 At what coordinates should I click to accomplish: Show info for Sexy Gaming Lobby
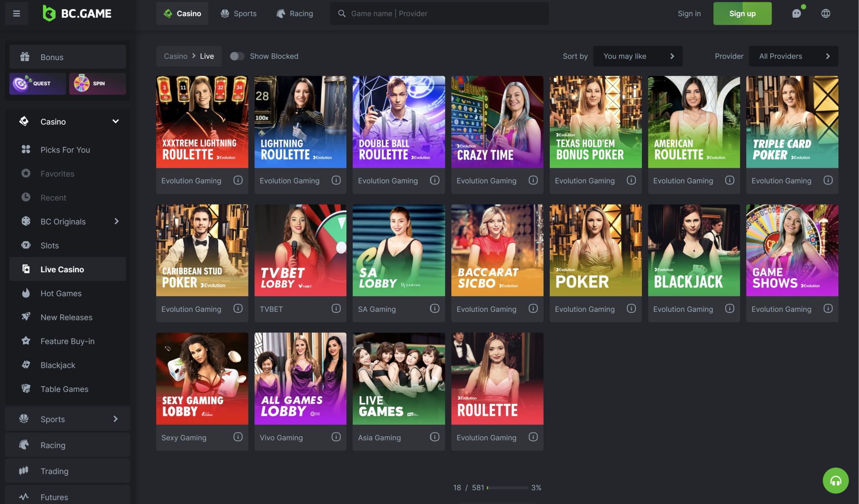tap(238, 437)
